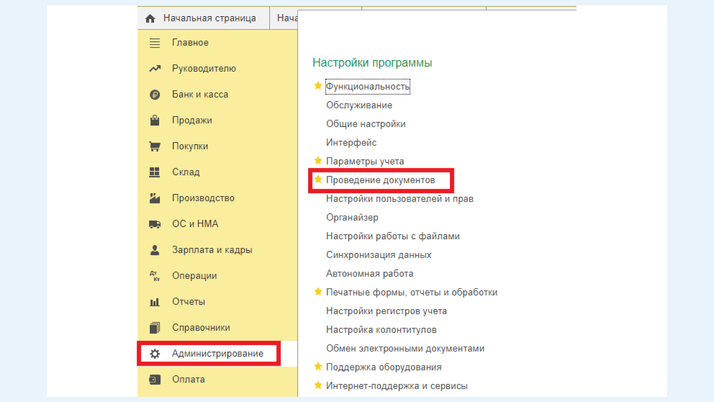Open the Интерфейс settings link
Image resolution: width=714 pixels, height=402 pixels.
point(351,142)
